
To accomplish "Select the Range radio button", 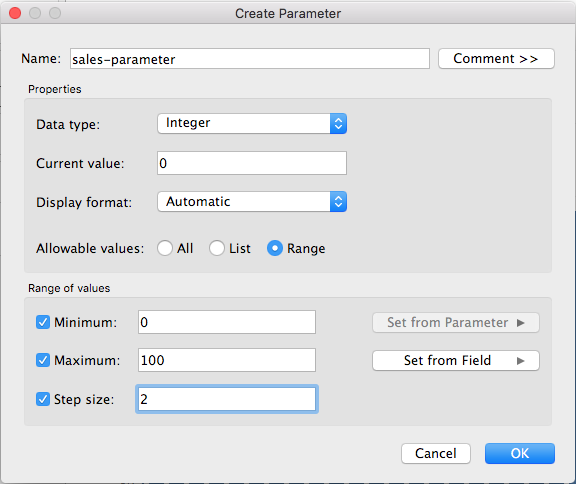I will pyautogui.click(x=275, y=248).
